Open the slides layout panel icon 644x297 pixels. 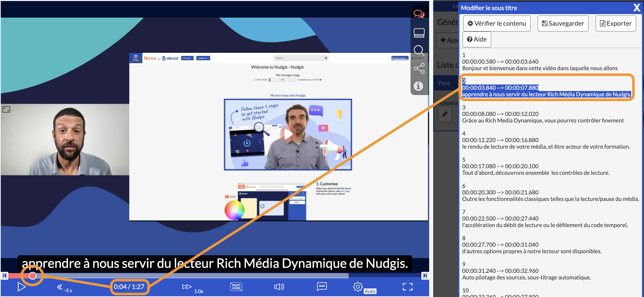point(419,33)
